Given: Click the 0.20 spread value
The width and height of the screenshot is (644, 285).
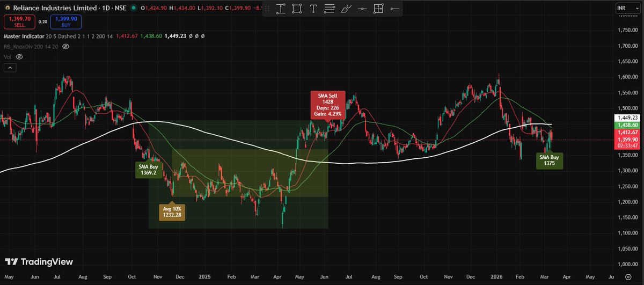Looking at the screenshot, I should click(x=43, y=22).
